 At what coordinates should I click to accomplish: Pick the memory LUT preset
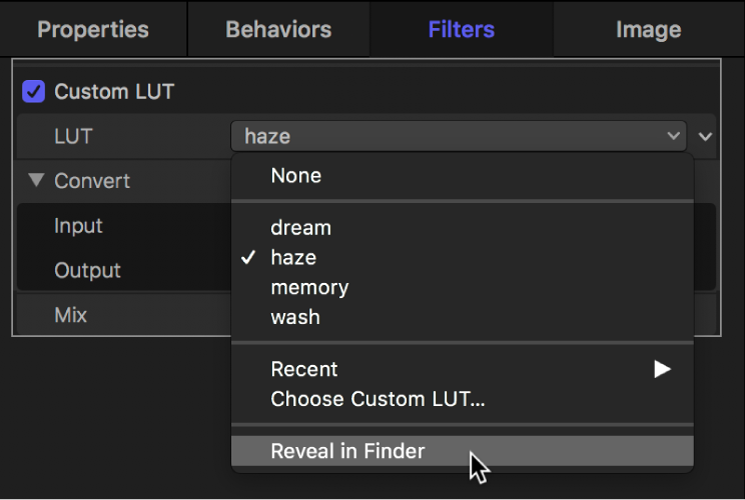coord(309,288)
